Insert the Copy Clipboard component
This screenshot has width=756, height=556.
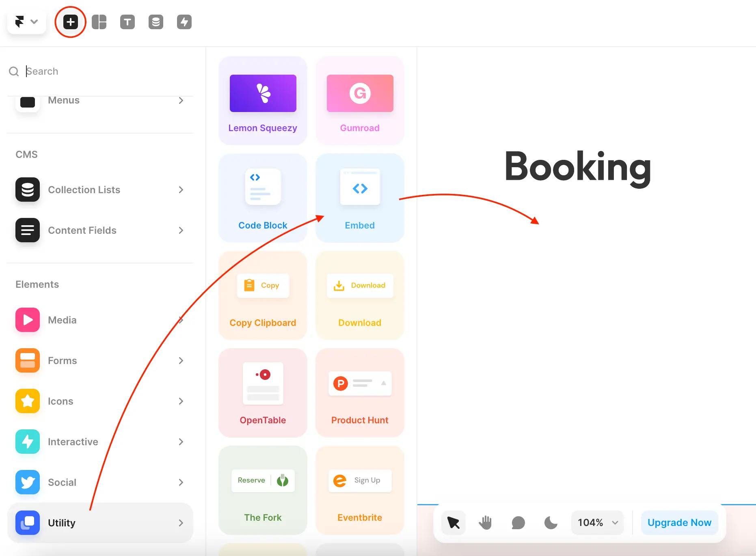(x=263, y=295)
